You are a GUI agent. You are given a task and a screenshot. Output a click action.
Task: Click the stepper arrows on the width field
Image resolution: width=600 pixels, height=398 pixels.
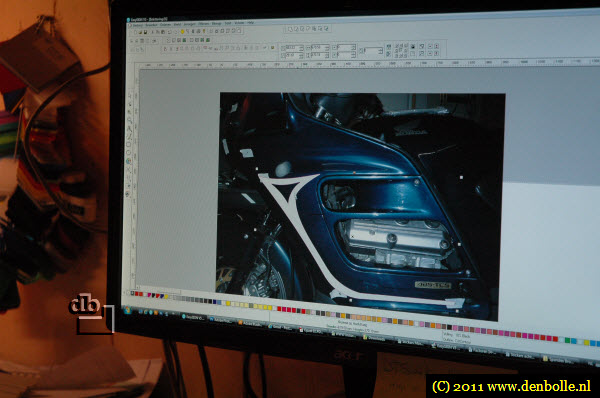pos(327,48)
